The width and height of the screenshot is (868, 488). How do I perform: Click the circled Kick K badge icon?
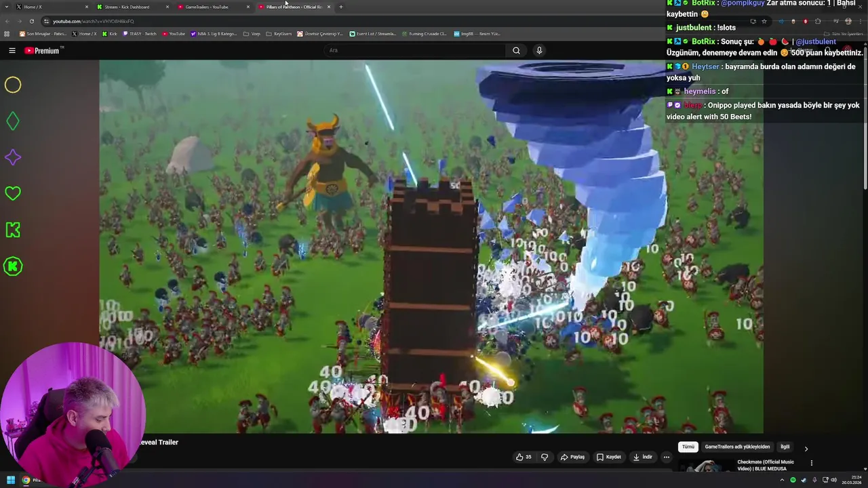coord(13,266)
